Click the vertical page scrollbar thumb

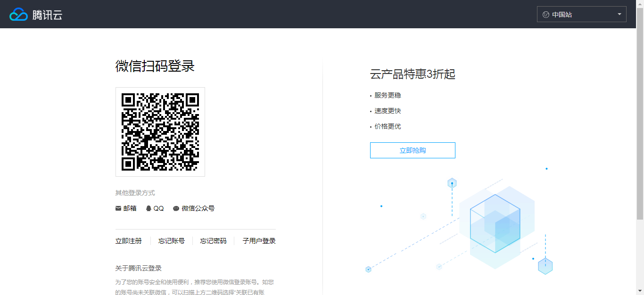click(x=640, y=114)
